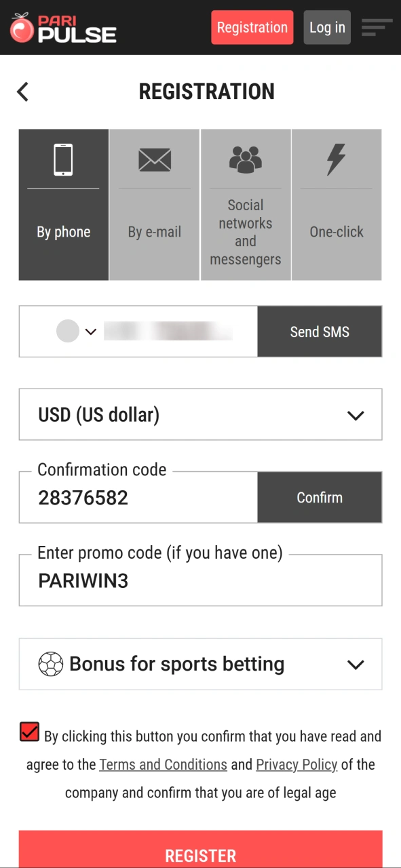This screenshot has width=401, height=868.
Task: Click the Registration button in the header
Action: (x=252, y=27)
